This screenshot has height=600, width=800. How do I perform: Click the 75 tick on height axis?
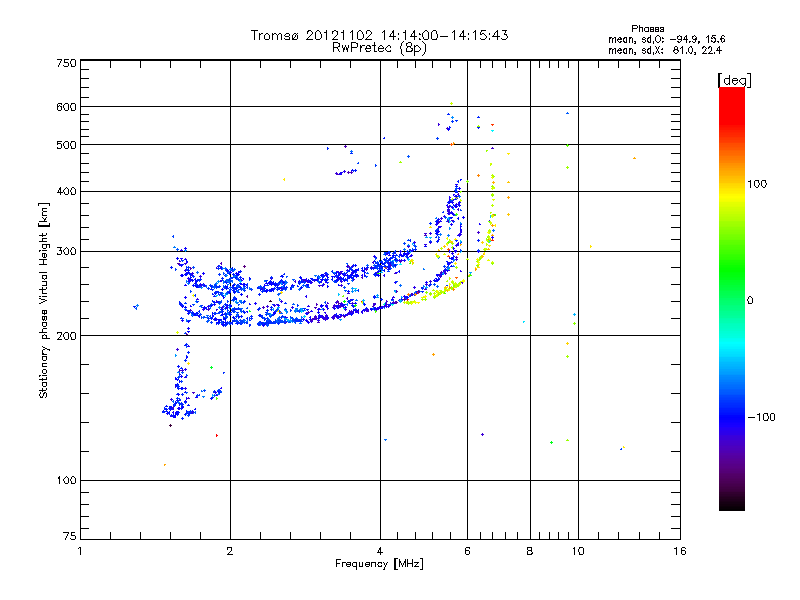69,538
